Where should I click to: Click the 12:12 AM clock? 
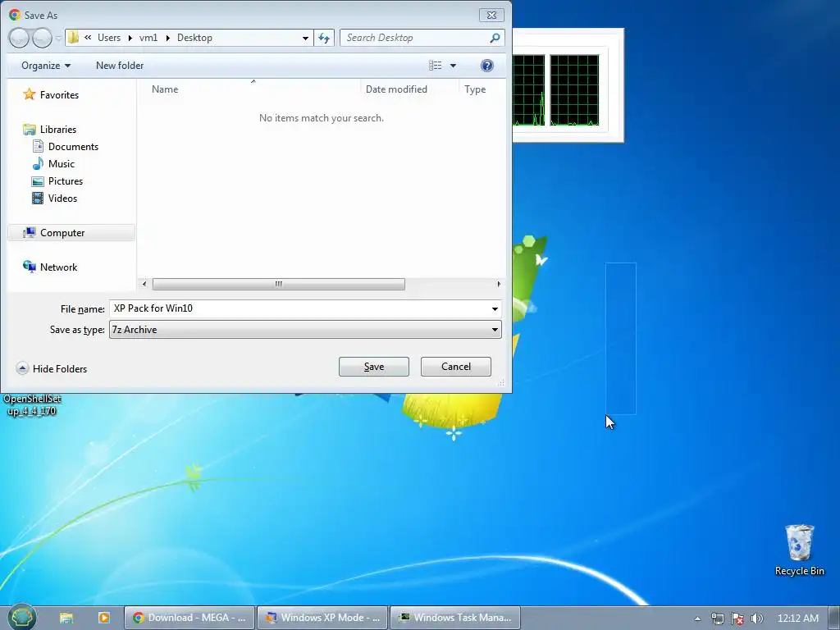[x=798, y=619]
